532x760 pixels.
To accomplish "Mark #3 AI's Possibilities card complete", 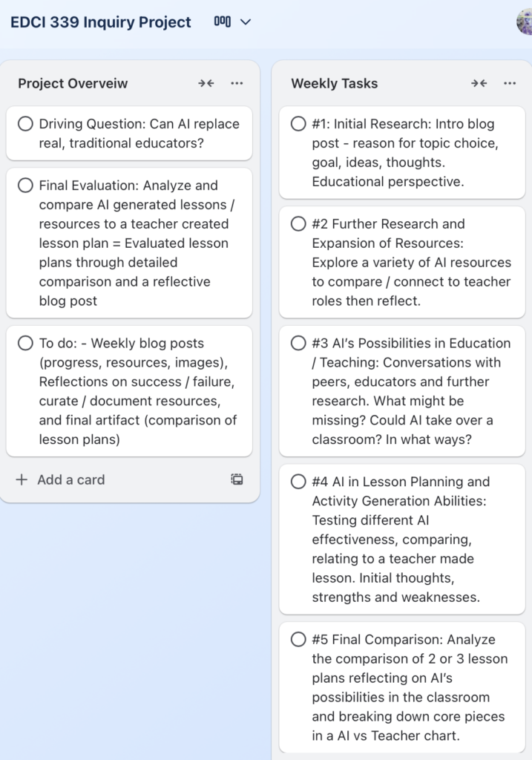I will (x=298, y=343).
